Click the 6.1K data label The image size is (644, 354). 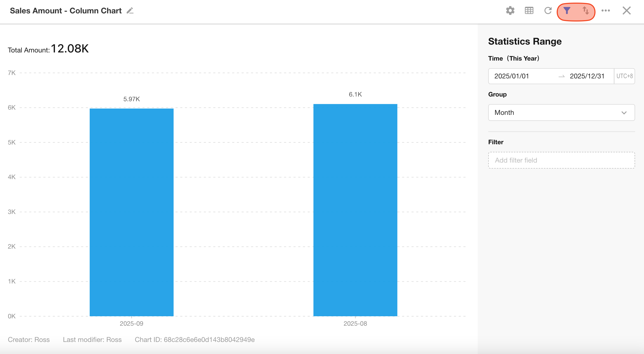(x=355, y=94)
